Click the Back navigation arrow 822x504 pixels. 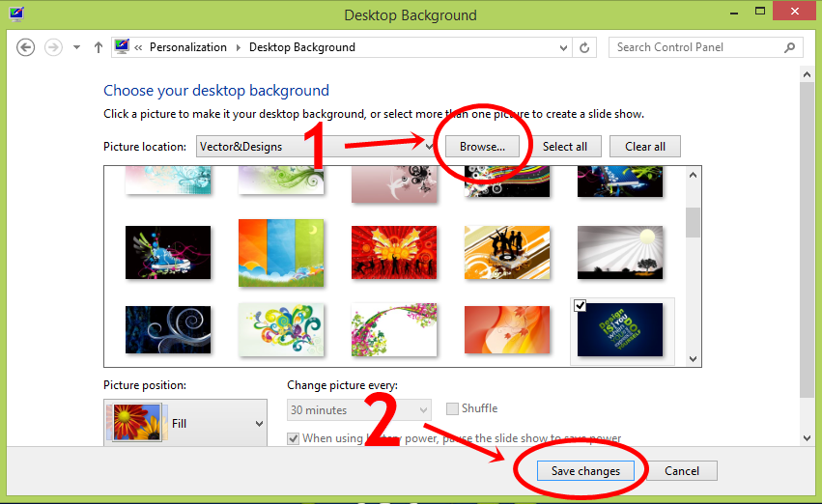[25, 47]
